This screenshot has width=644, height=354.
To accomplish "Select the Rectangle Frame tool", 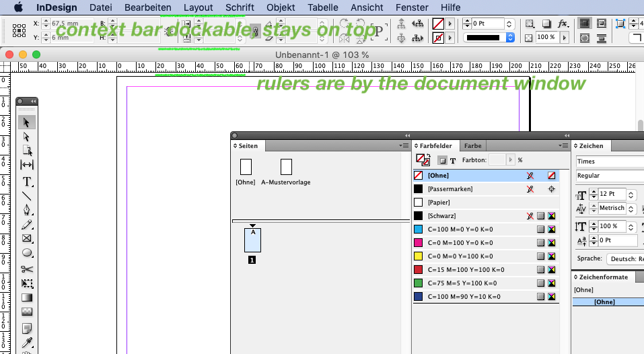I will coord(27,239).
